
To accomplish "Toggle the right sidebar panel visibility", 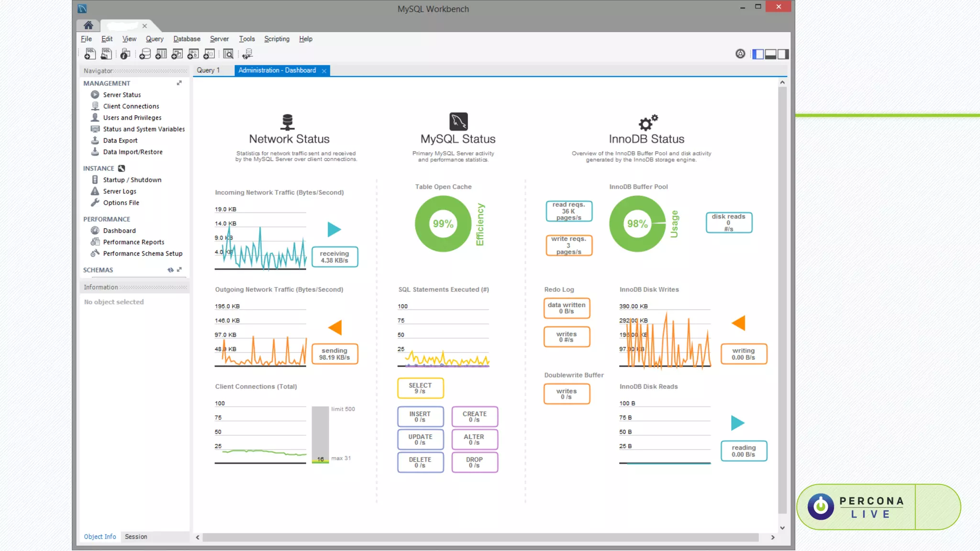I will click(783, 54).
